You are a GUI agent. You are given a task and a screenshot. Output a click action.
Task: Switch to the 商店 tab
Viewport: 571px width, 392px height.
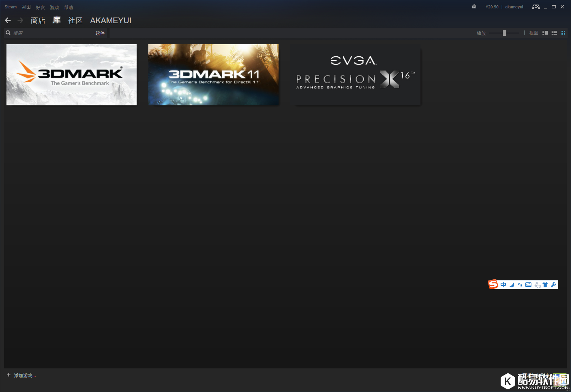38,20
